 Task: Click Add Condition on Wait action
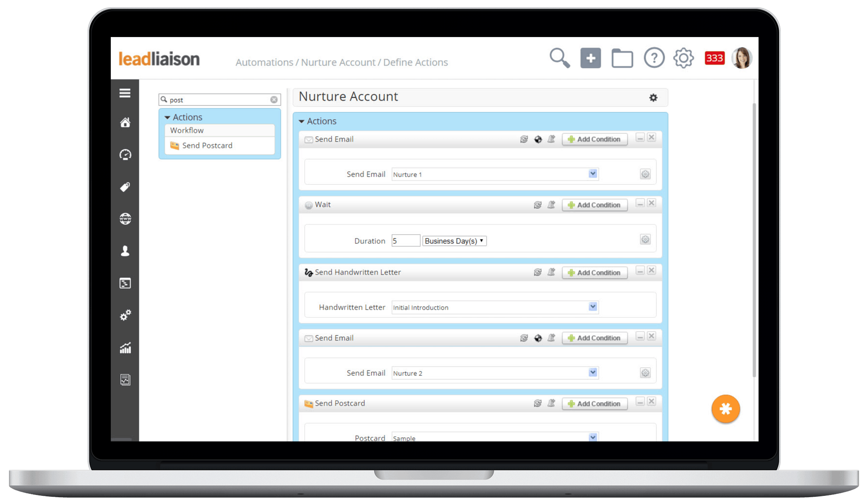point(595,205)
